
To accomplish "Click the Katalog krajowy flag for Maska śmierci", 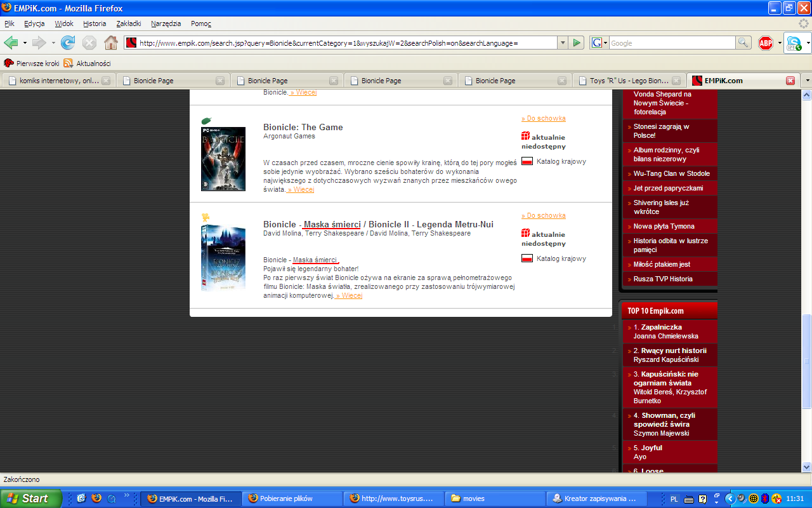I will coord(526,258).
